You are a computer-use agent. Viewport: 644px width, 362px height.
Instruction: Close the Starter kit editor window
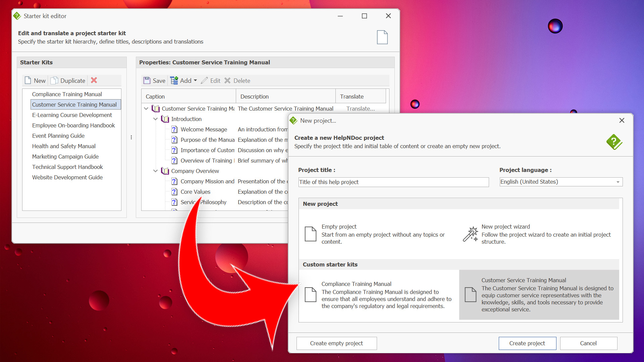tap(388, 16)
